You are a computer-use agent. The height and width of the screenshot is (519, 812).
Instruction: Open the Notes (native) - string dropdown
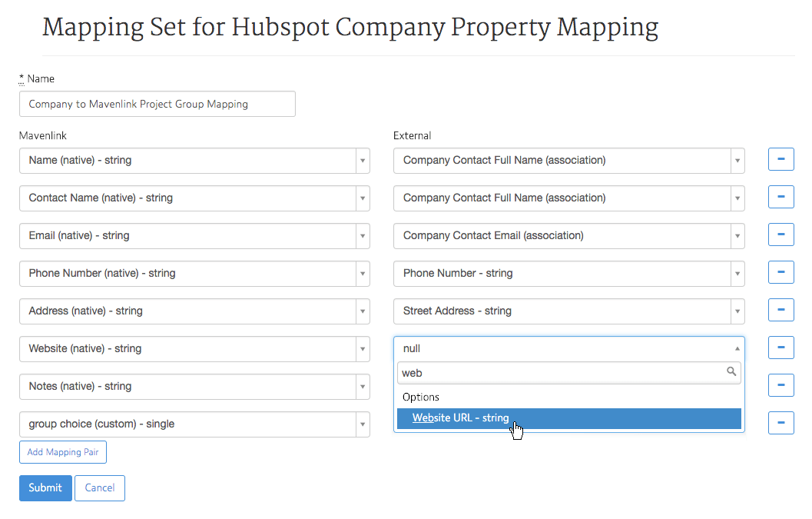click(194, 387)
